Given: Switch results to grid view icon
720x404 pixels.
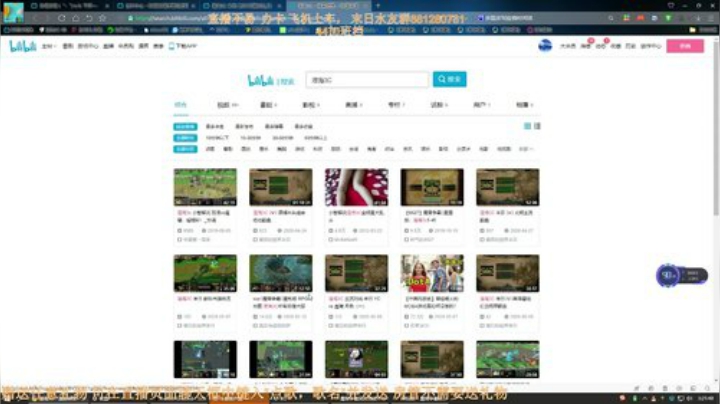Looking at the screenshot, I should click(527, 126).
